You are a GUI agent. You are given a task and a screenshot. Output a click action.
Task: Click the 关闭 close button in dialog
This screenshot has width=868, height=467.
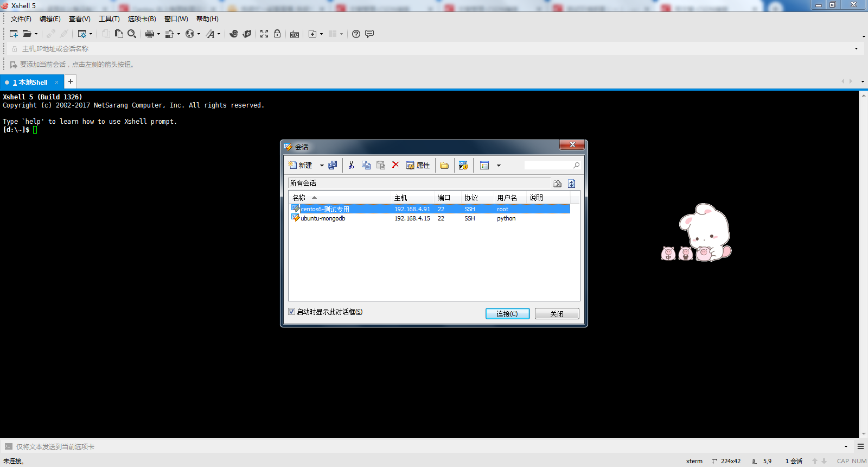coord(557,314)
